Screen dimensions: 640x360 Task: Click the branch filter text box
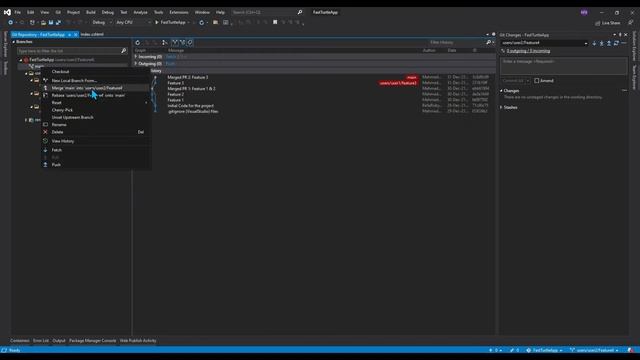click(69, 51)
